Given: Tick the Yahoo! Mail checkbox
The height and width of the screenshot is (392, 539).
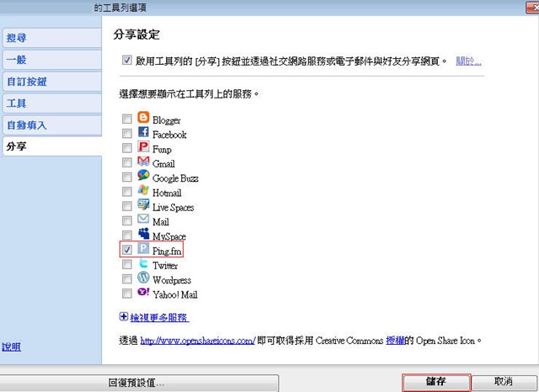Looking at the screenshot, I should pos(127,294).
